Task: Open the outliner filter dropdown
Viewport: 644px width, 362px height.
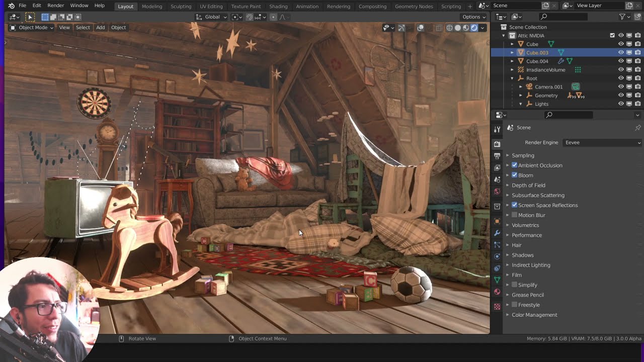Action: coord(624,17)
